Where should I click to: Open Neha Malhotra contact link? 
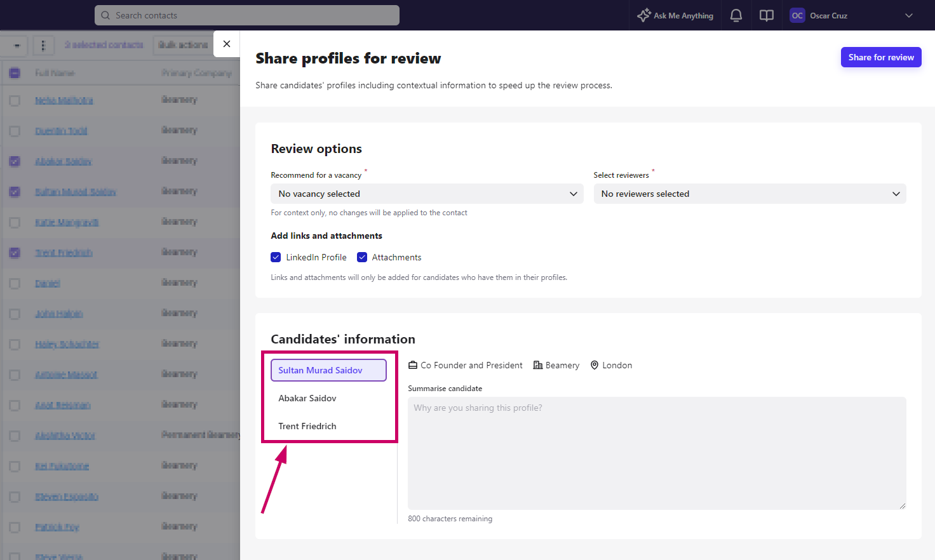(x=64, y=100)
